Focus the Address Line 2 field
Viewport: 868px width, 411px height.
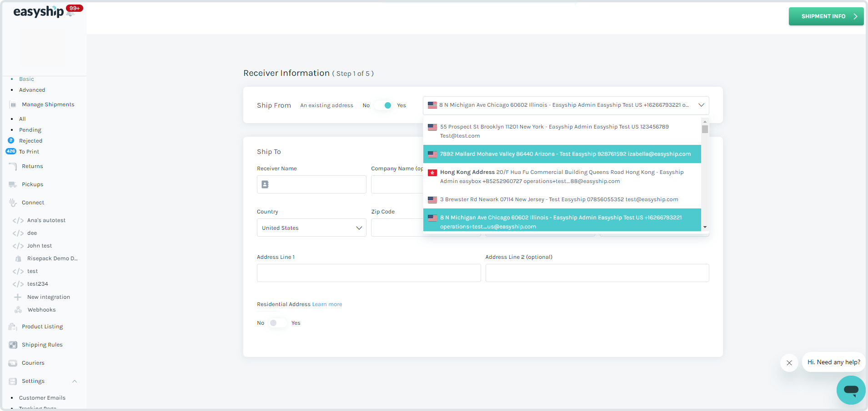pyautogui.click(x=597, y=273)
